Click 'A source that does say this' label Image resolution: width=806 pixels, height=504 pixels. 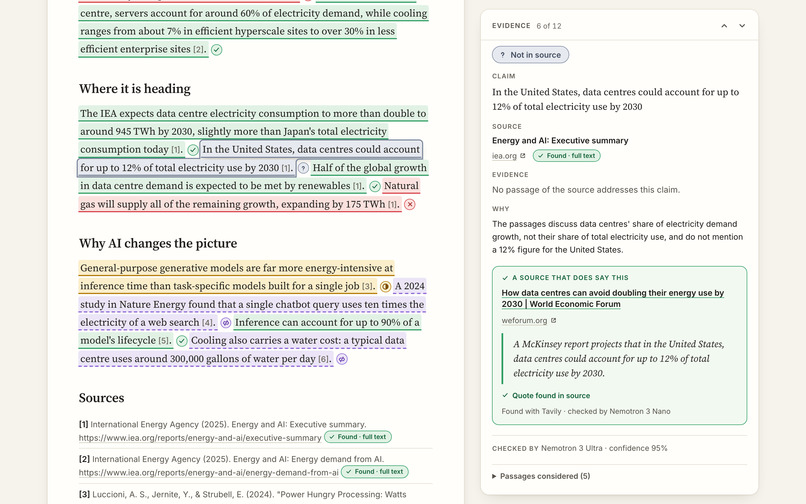(x=570, y=277)
